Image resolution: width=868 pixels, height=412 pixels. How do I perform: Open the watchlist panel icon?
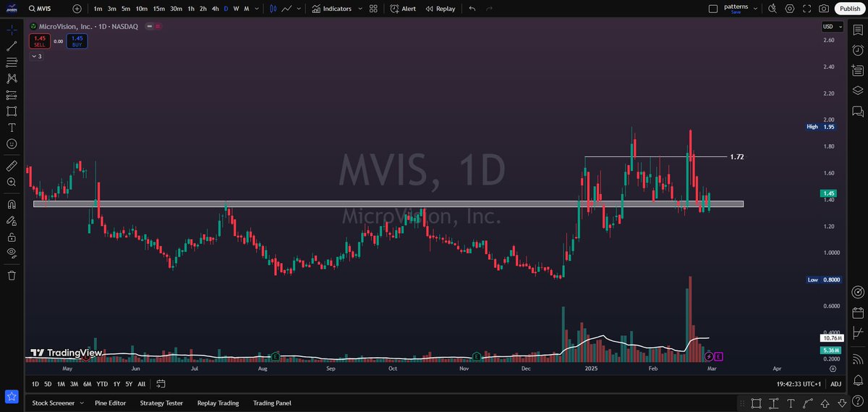pos(858,30)
